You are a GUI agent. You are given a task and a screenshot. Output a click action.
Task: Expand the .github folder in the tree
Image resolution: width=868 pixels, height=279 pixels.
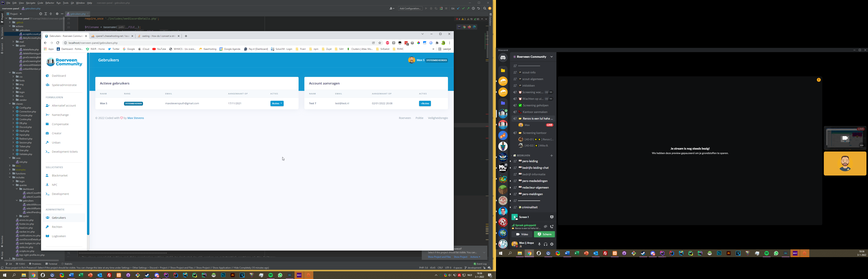coord(10,22)
